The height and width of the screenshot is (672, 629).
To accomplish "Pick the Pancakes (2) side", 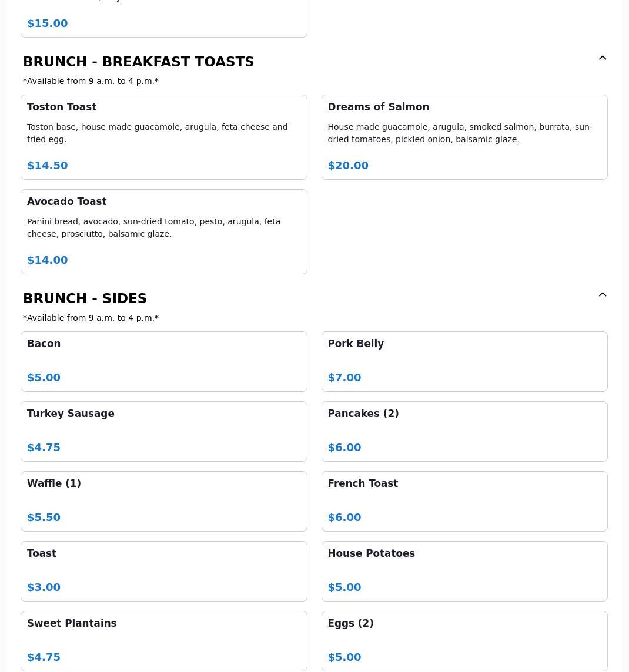I will [464, 431].
